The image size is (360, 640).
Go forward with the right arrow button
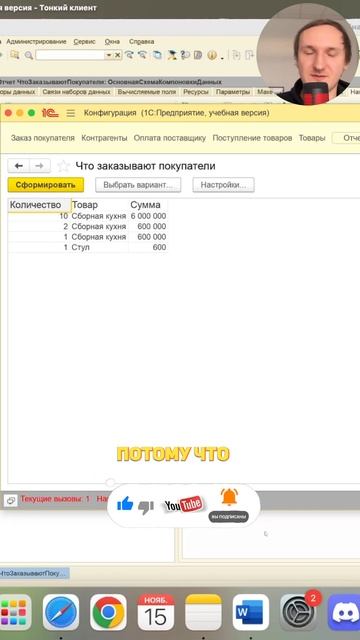pos(40,166)
